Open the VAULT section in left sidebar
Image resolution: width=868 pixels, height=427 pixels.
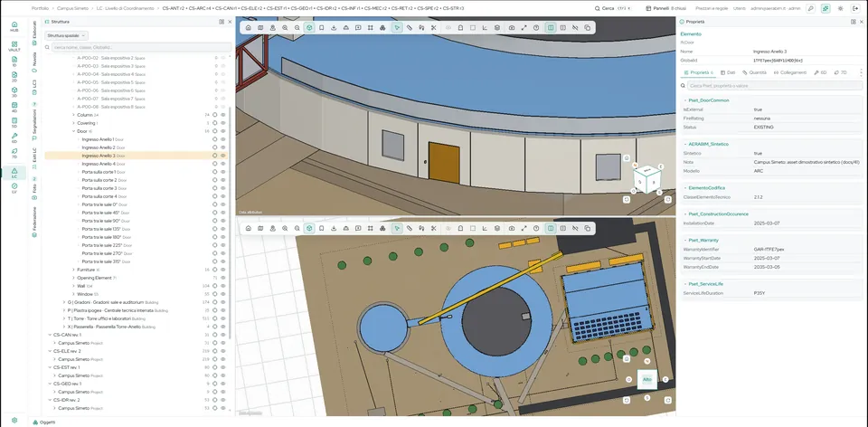14,46
